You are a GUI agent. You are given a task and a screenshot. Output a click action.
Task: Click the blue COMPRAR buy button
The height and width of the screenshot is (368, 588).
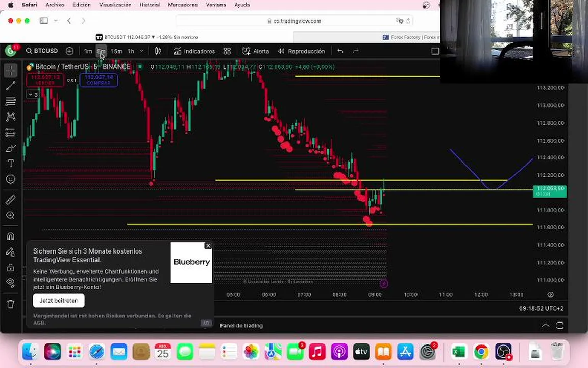pyautogui.click(x=99, y=80)
